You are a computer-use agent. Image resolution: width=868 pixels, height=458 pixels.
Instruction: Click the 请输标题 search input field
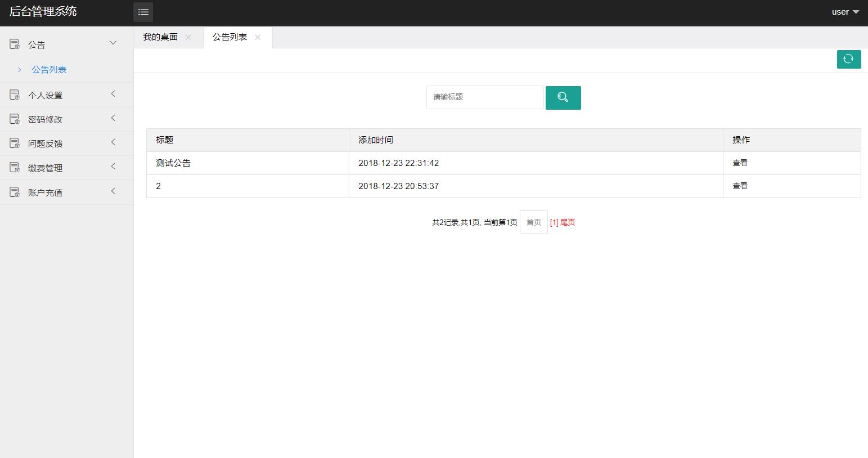pyautogui.click(x=484, y=97)
